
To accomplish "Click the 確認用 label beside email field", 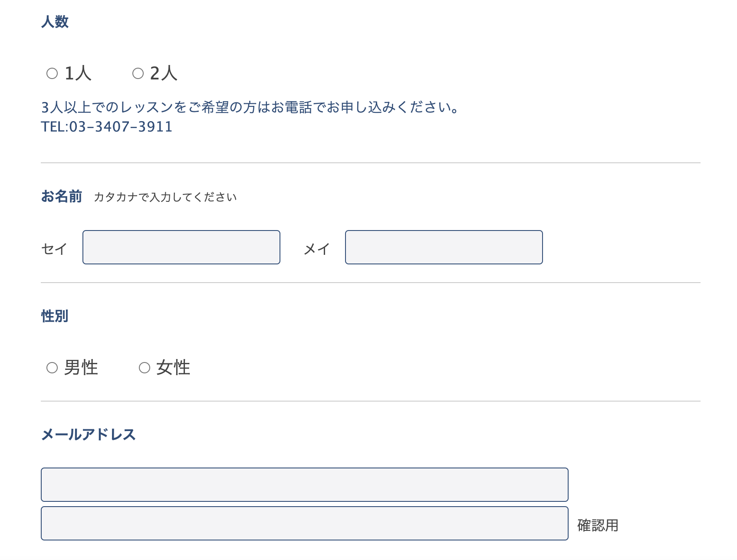I will click(598, 525).
